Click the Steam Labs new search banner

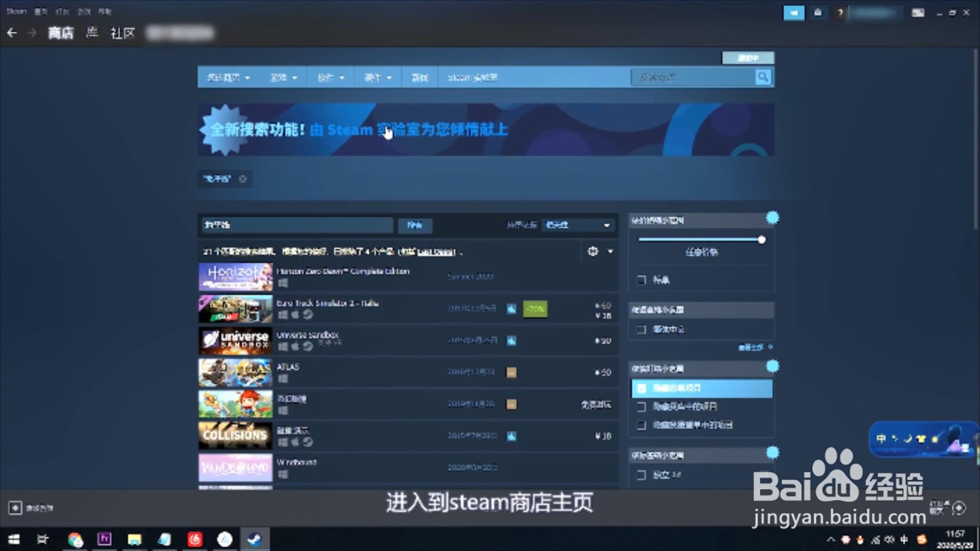click(x=486, y=129)
